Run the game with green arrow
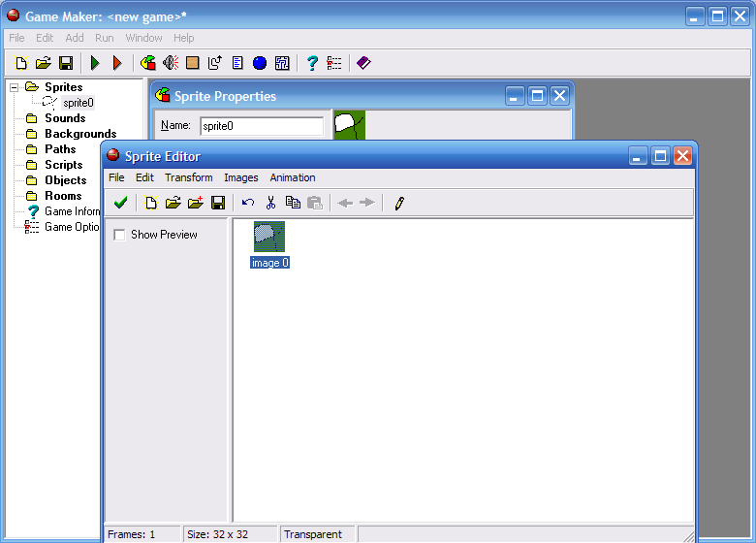756x543 pixels. pyautogui.click(x=95, y=63)
